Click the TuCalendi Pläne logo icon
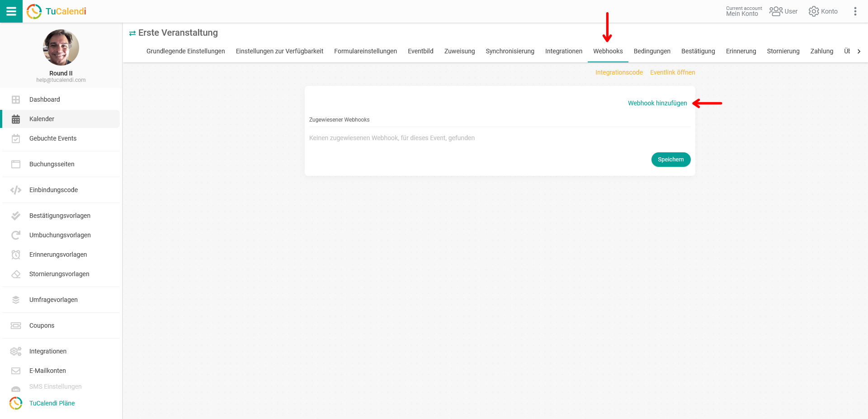Screen dimensions: 868x419 [16, 403]
